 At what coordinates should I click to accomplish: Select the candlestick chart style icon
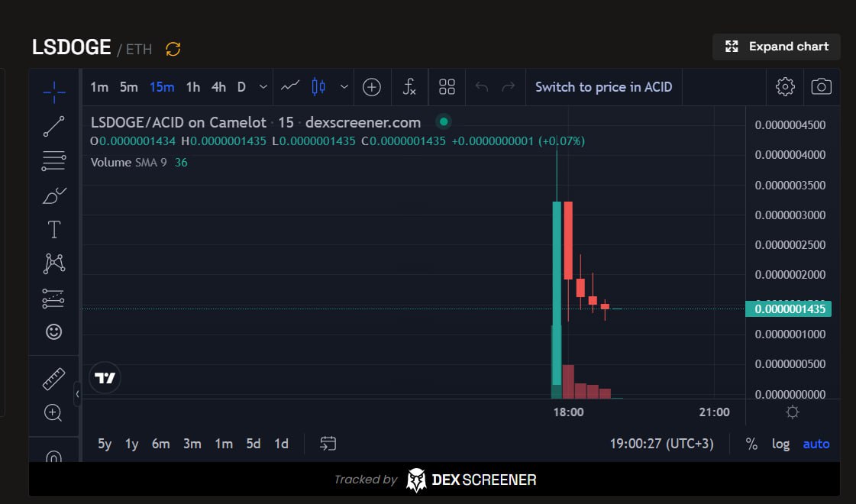point(319,87)
